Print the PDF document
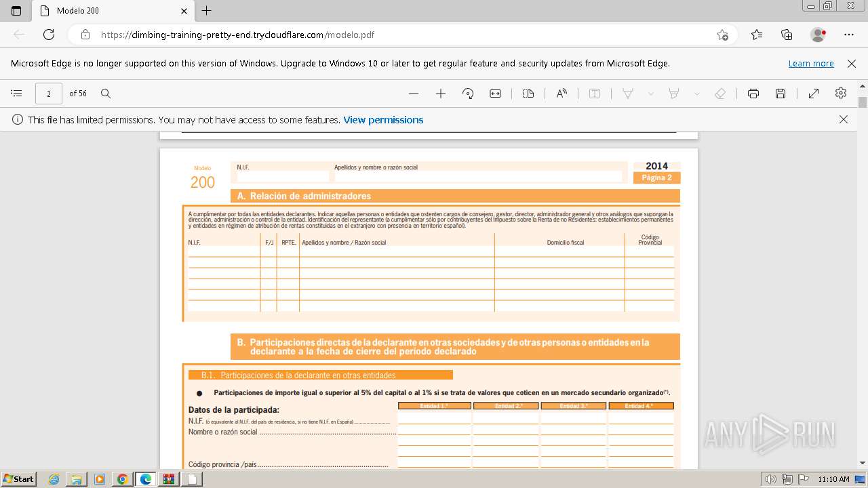 click(753, 94)
